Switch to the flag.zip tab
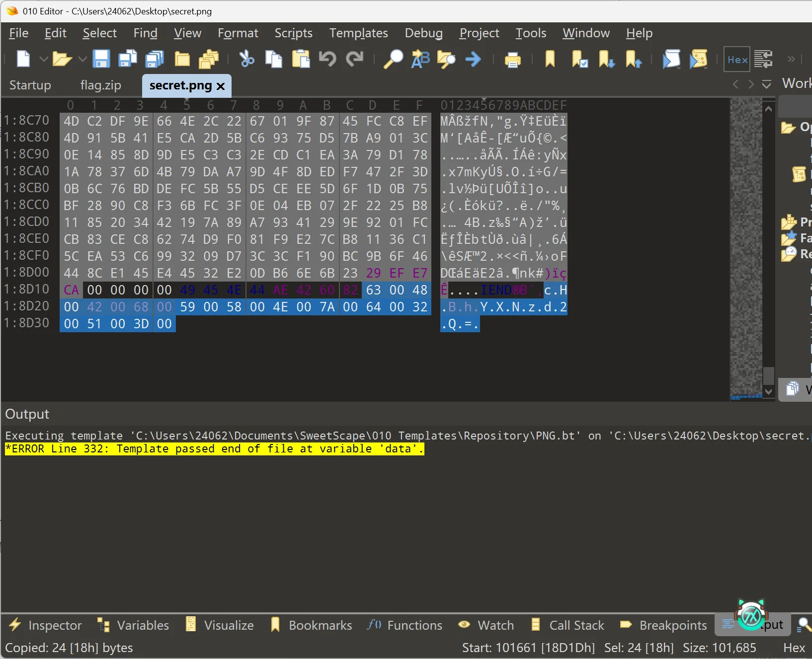 point(100,85)
